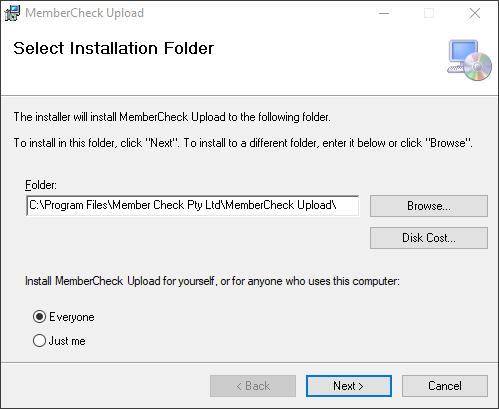499x409 pixels.
Task: Close the installer with the X icon
Action: [475, 13]
